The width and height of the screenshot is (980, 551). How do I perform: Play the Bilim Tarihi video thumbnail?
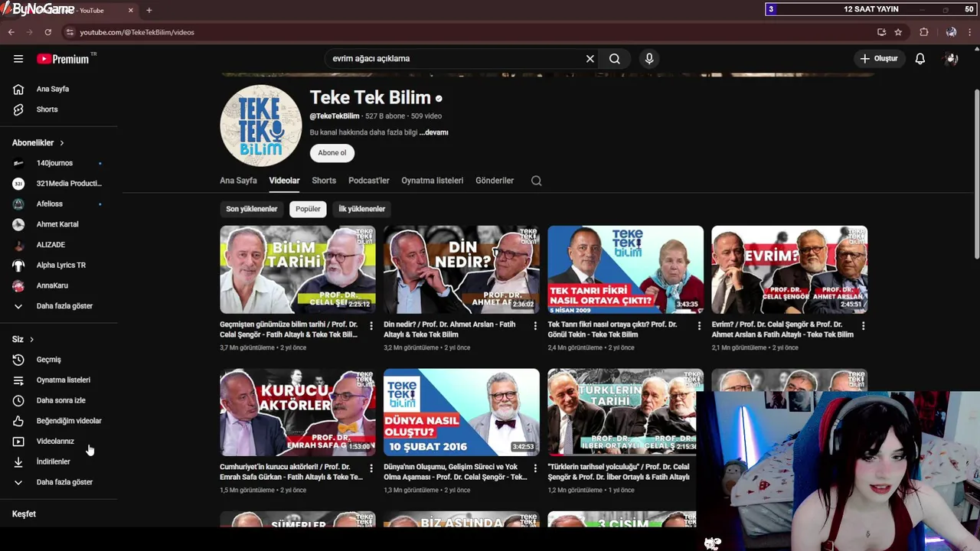click(298, 269)
